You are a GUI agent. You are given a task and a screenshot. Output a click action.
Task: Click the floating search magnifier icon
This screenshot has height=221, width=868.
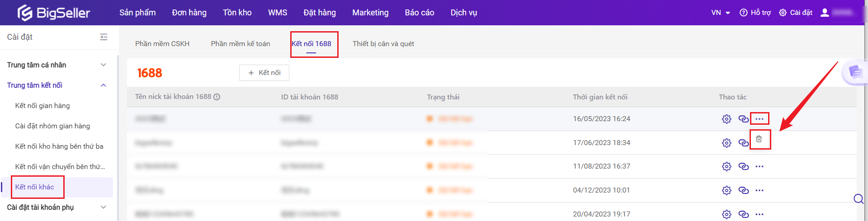[859, 199]
